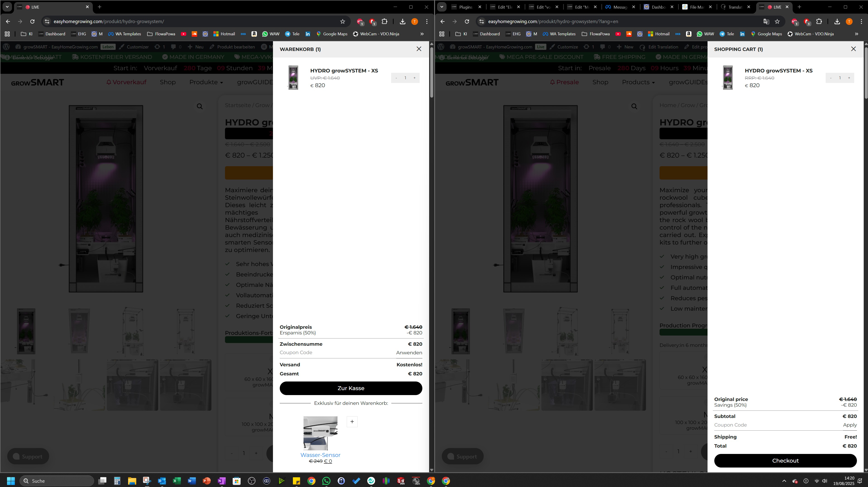Open HYDRO growSYSTEM - XS title in Warenkorb
This screenshot has height=487, width=868.
tap(344, 70)
